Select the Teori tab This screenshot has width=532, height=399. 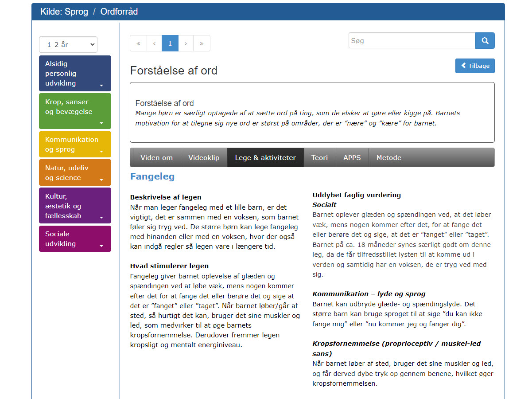pyautogui.click(x=319, y=158)
